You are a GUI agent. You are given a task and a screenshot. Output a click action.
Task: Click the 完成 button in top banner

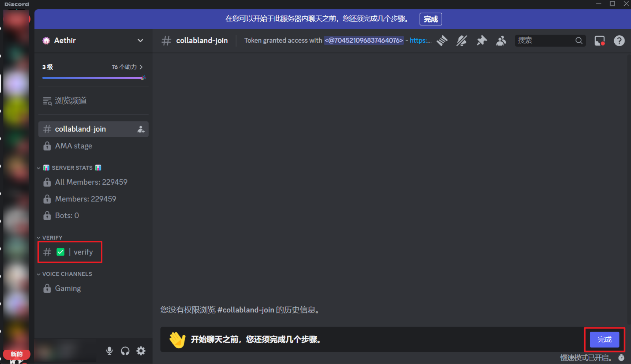431,19
